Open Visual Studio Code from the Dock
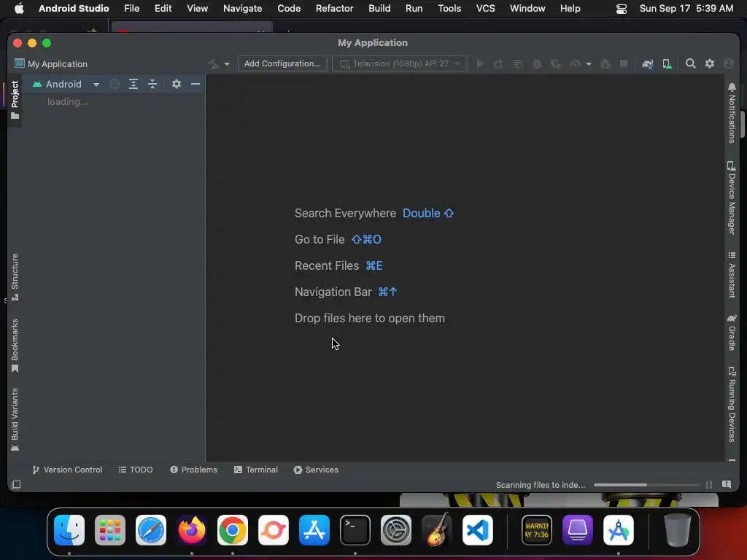Image resolution: width=747 pixels, height=560 pixels. (x=477, y=530)
